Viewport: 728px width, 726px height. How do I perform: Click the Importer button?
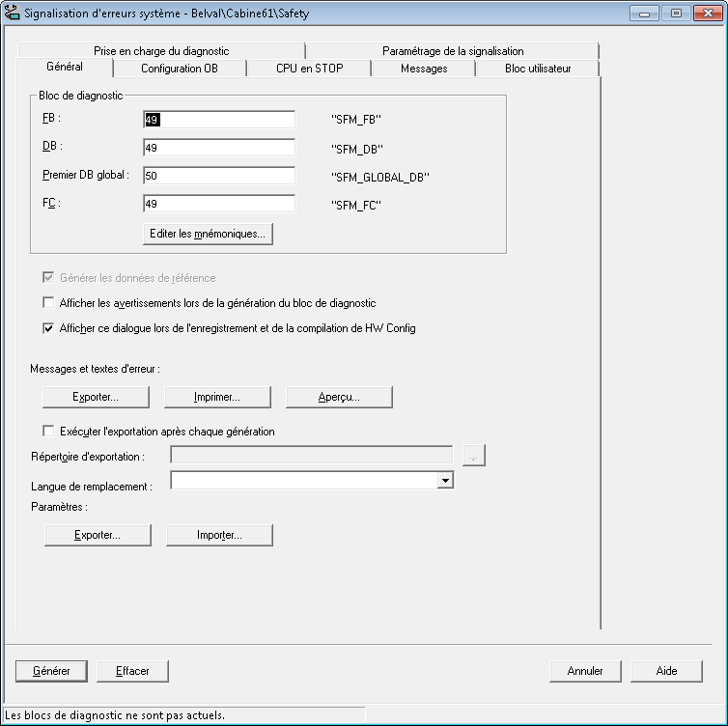219,535
